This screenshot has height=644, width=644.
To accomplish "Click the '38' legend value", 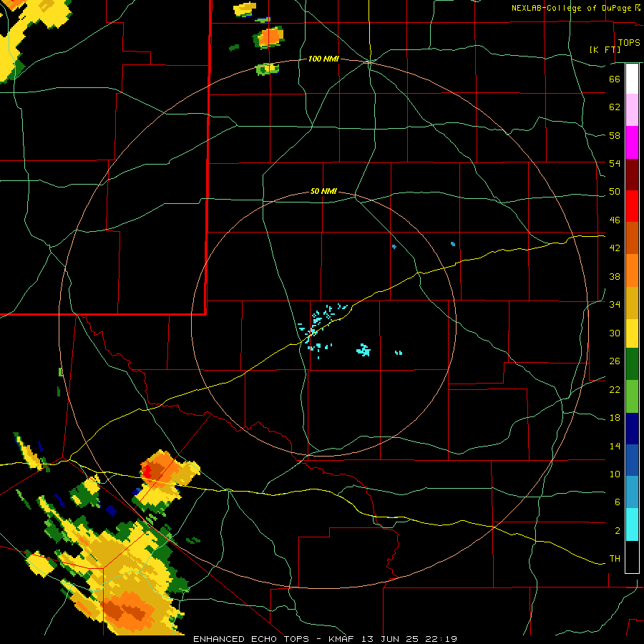I will [x=615, y=276].
